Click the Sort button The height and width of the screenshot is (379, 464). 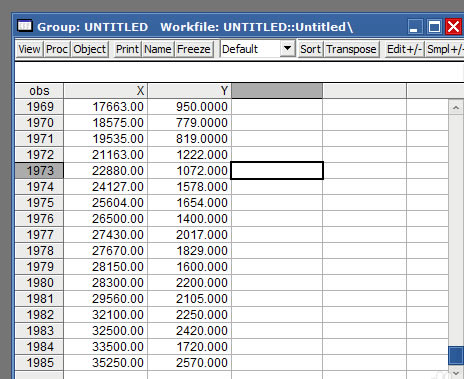310,49
